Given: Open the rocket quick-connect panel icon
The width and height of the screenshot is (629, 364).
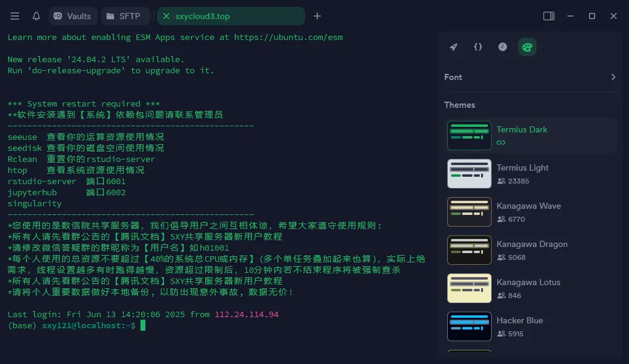Looking at the screenshot, I should coord(453,47).
